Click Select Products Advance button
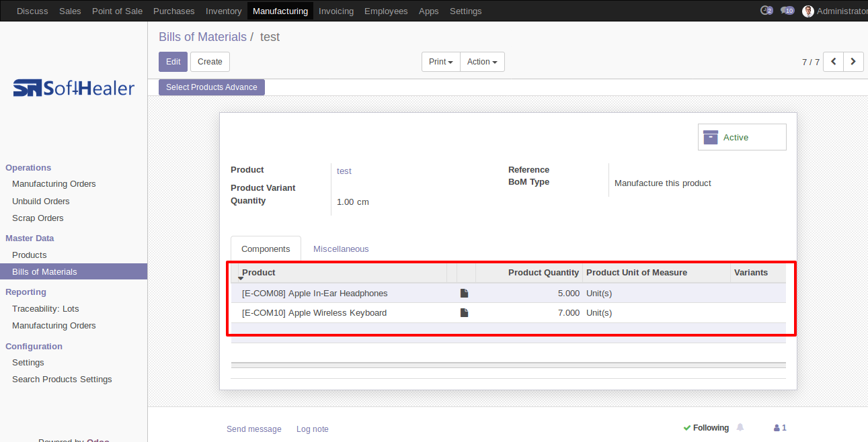This screenshot has height=442, width=868. [x=212, y=87]
